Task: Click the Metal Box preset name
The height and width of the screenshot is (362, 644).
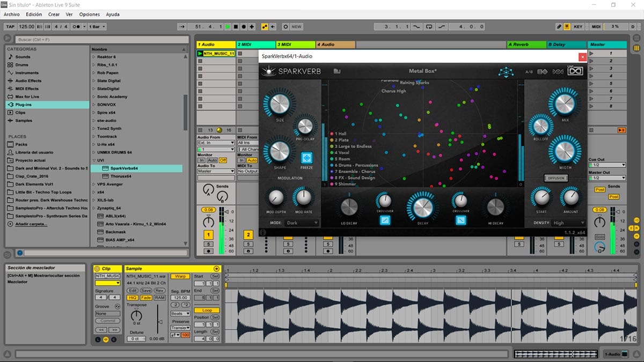Action: point(423,71)
